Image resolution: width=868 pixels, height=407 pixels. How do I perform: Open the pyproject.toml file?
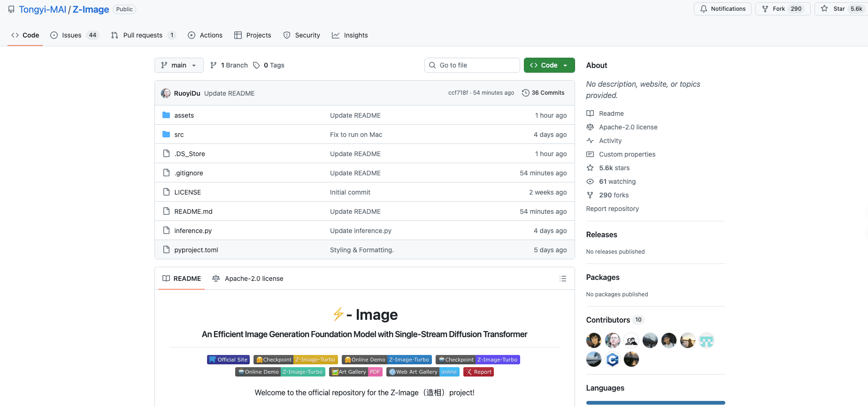(x=196, y=250)
